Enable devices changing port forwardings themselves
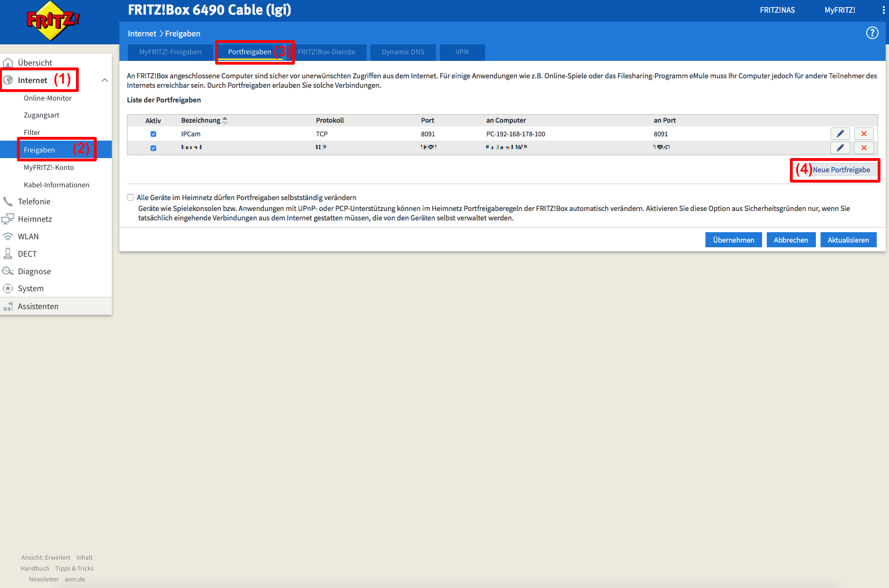The height and width of the screenshot is (588, 889). click(130, 197)
